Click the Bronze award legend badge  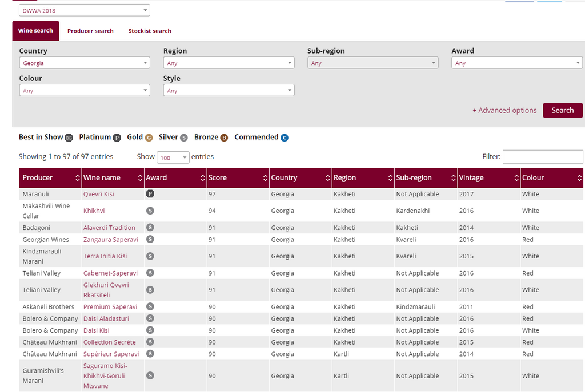[x=224, y=138]
